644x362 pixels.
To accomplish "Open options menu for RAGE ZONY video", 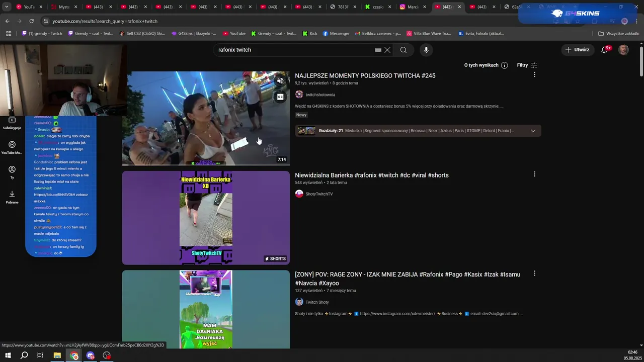I will 534,274.
